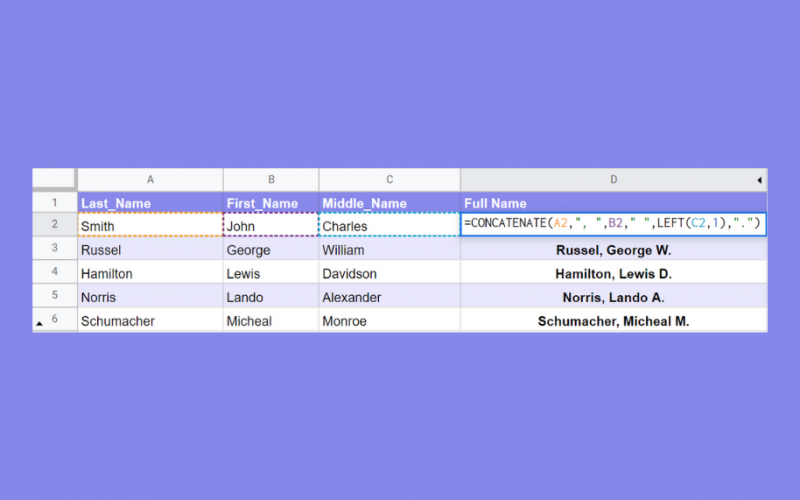This screenshot has height=500, width=800.
Task: Click the cell containing Norris
Action: [x=150, y=296]
